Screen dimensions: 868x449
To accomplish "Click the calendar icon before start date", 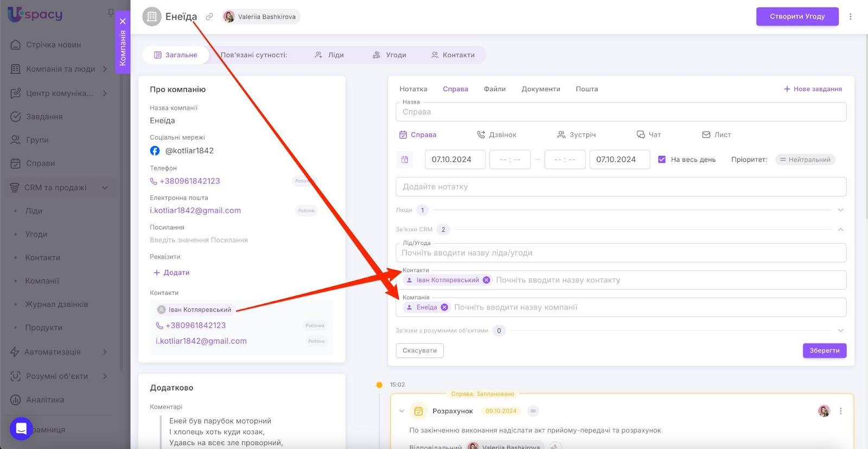I will 405,160.
